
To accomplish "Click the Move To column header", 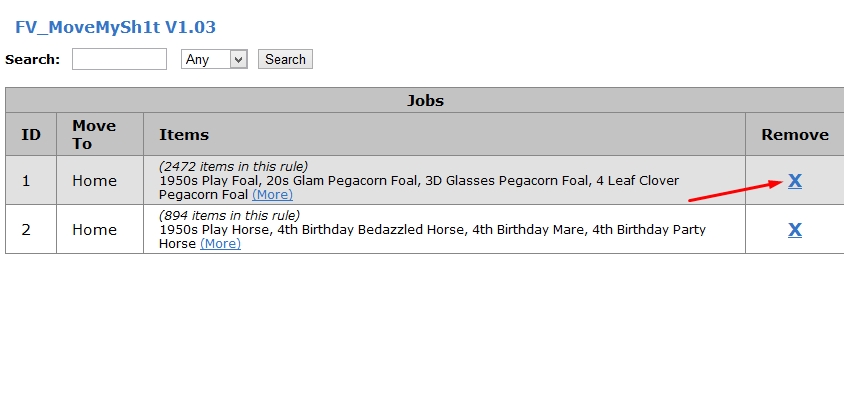I will tap(94, 135).
